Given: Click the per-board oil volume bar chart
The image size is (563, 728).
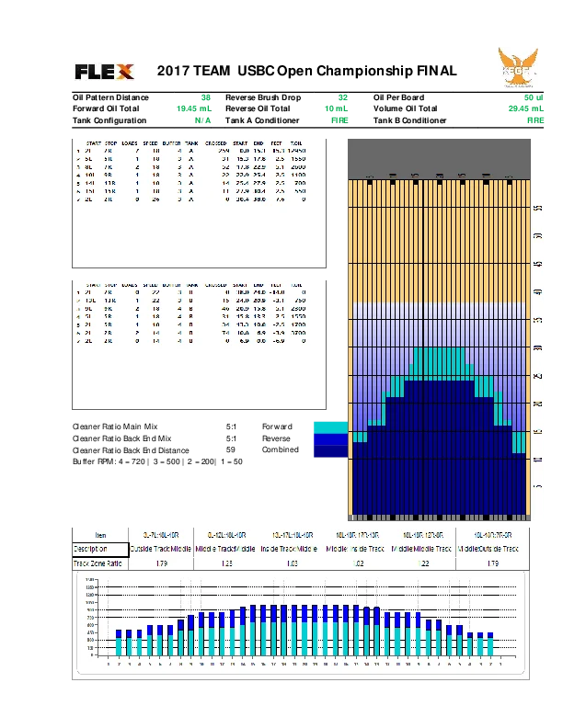Looking at the screenshot, I should pos(301,623).
